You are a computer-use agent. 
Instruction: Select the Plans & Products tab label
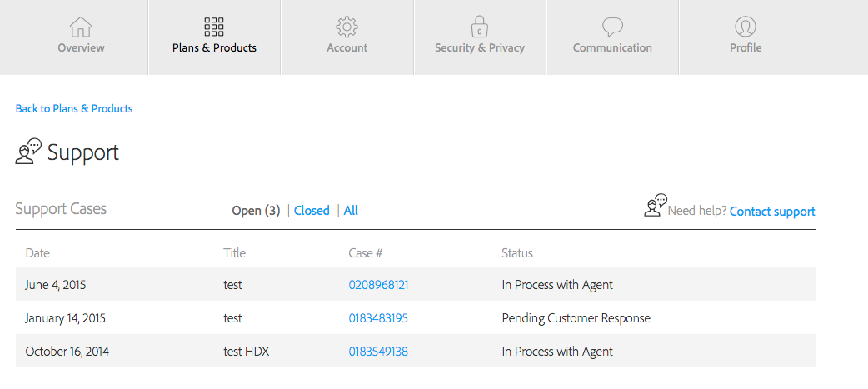point(214,48)
